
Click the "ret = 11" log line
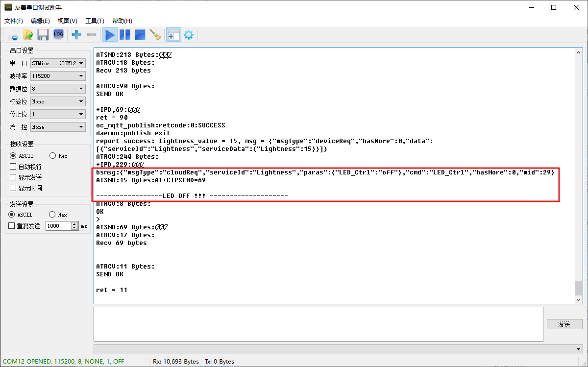(112, 290)
